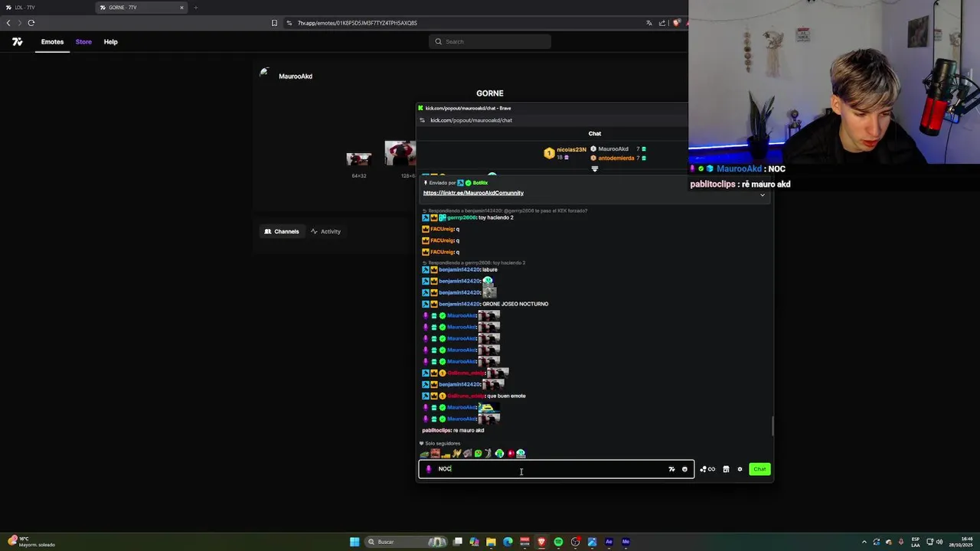Go back in browser history
The width and height of the screenshot is (980, 551).
point(8,23)
